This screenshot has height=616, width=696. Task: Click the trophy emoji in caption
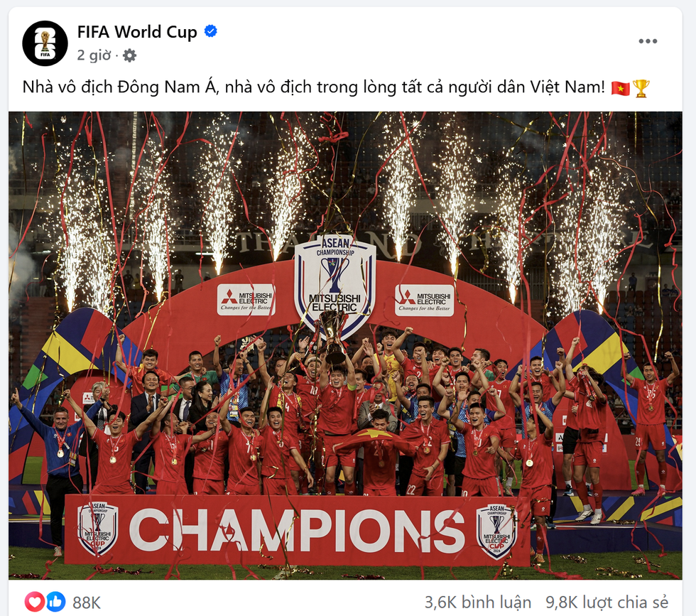[x=641, y=88]
